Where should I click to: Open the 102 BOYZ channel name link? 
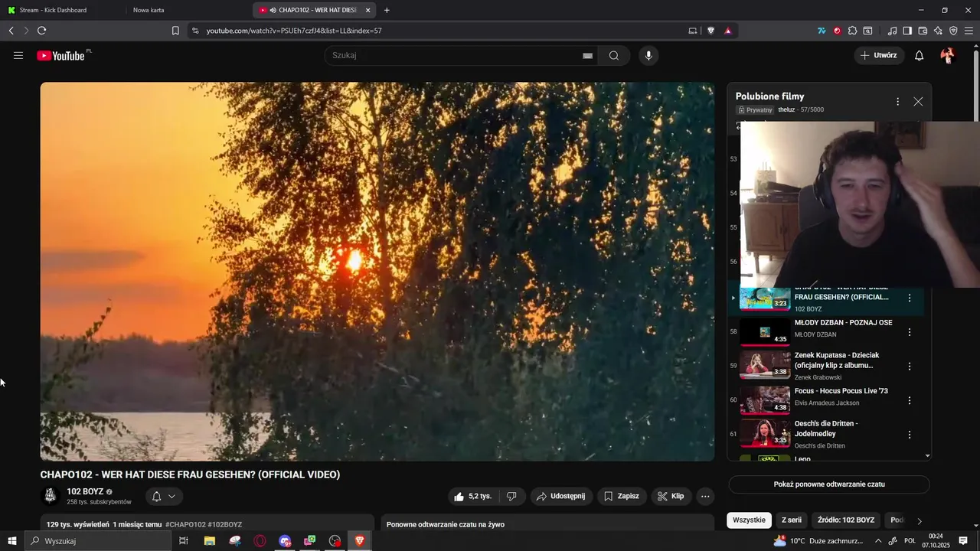point(85,491)
